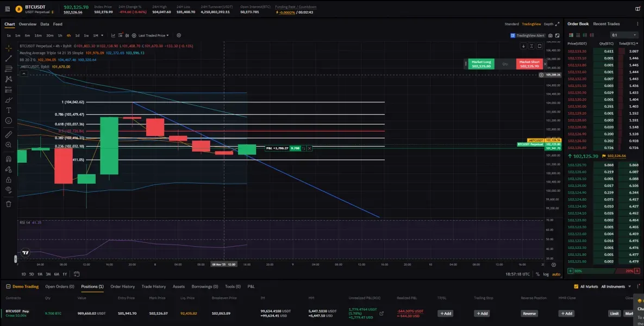Close the position label on chart
Image resolution: width=644 pixels, height=326 pixels.
[309, 148]
